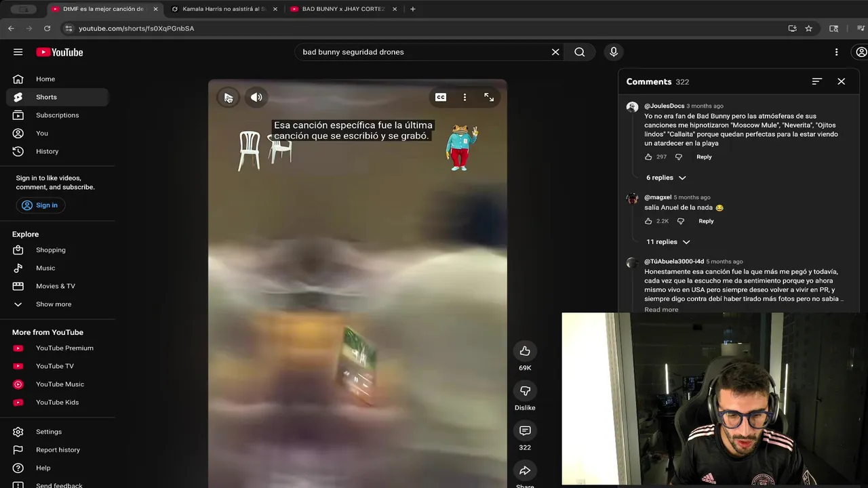The height and width of the screenshot is (488, 868).
Task: Open the Short's more options menu
Action: point(465,98)
